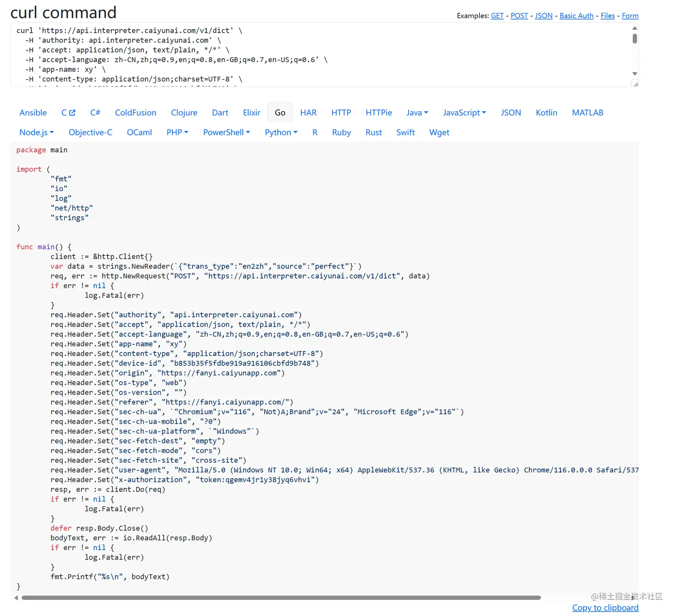Screen dimensions: 678x616
Task: Click the x-authorization header code line
Action: pyautogui.click(x=185, y=480)
